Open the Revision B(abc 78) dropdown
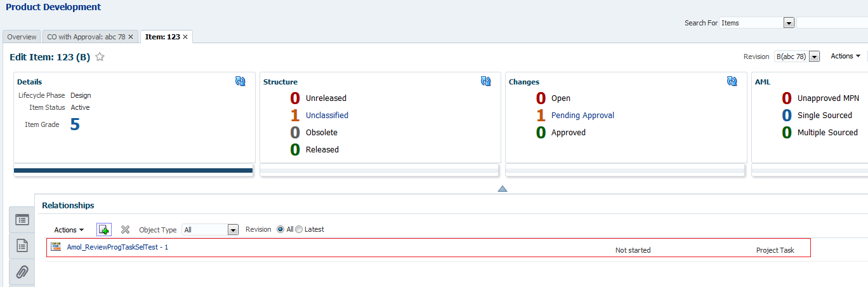The width and height of the screenshot is (868, 287). (x=815, y=57)
